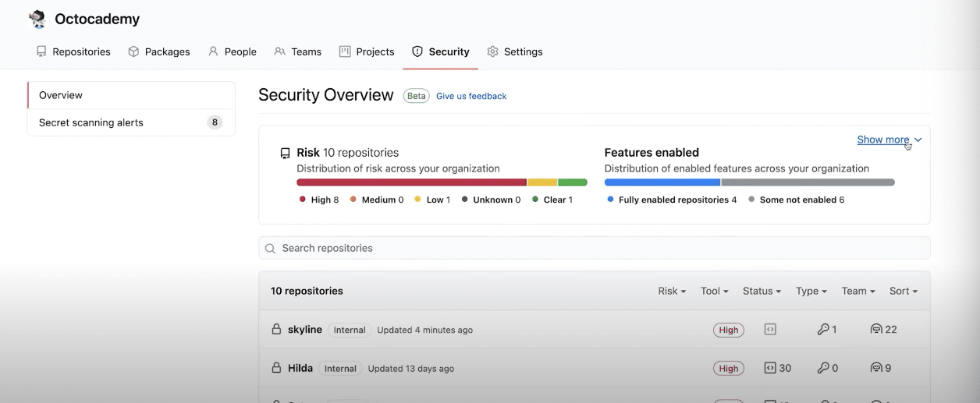This screenshot has height=403, width=980.
Task: Click the red High risk bar segment
Action: coord(412,182)
